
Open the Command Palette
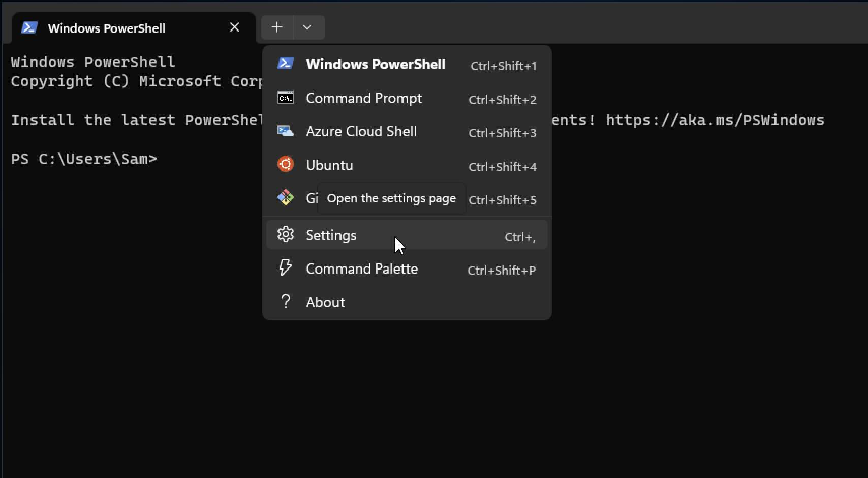[x=362, y=268]
